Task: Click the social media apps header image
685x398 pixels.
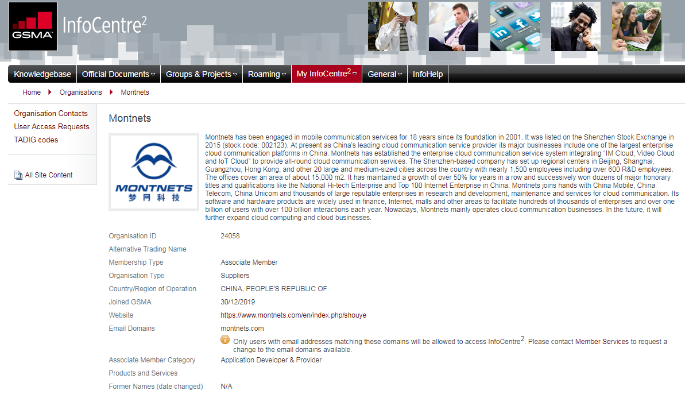Action: [515, 26]
